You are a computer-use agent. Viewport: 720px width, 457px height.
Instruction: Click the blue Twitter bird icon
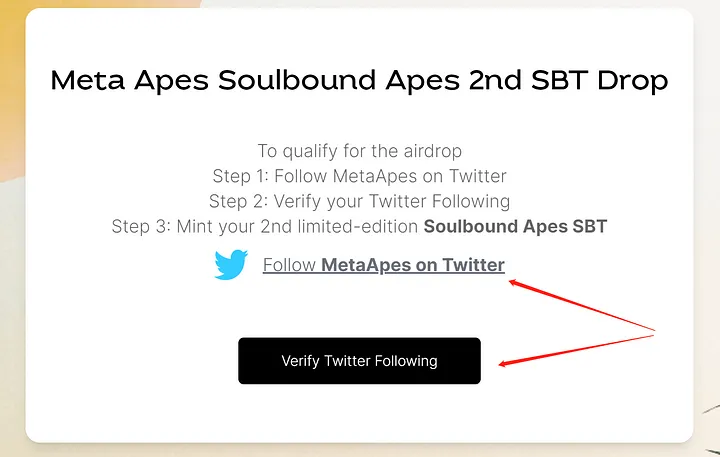[x=231, y=265]
